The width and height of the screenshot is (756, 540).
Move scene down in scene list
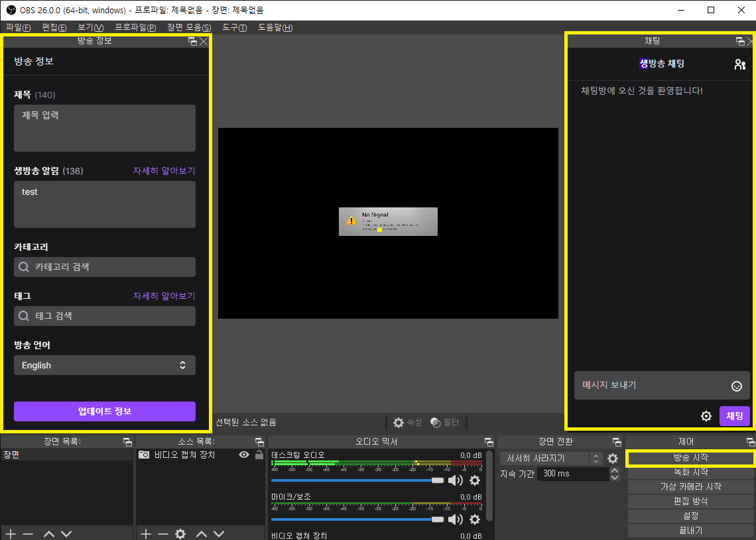66,534
